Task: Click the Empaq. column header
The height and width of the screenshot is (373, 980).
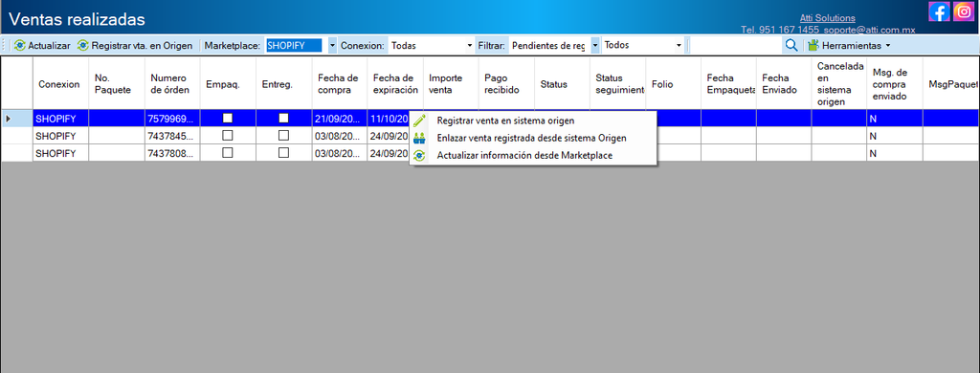Action: (228, 84)
